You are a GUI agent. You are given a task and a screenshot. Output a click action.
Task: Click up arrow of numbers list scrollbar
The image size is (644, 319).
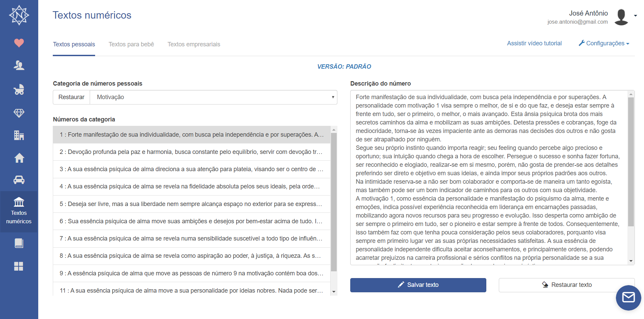334,130
